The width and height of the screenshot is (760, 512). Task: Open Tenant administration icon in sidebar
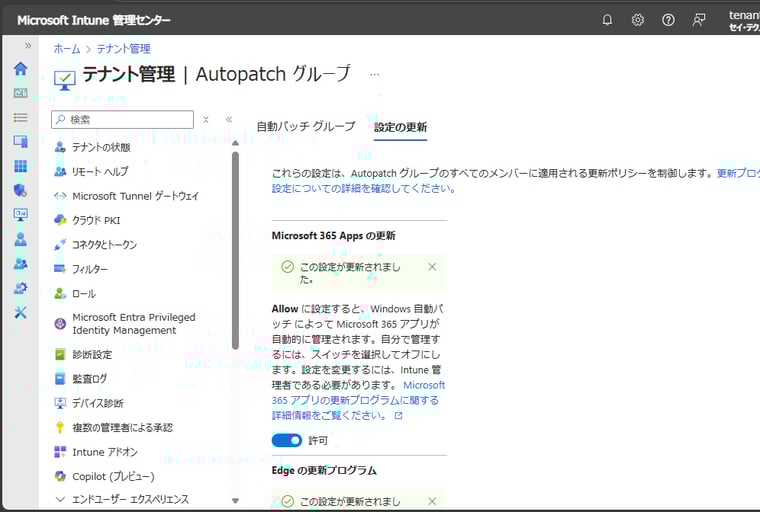click(x=20, y=288)
